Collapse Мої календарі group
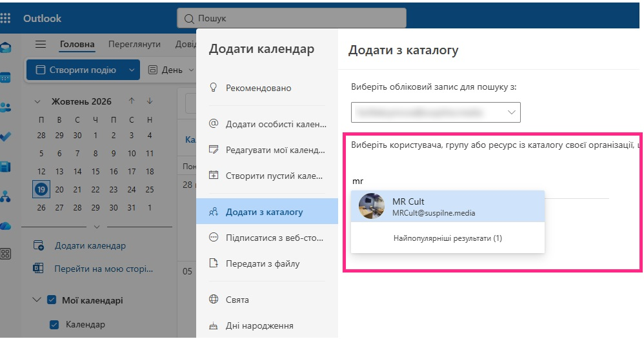The width and height of the screenshot is (644, 339). 37,300
